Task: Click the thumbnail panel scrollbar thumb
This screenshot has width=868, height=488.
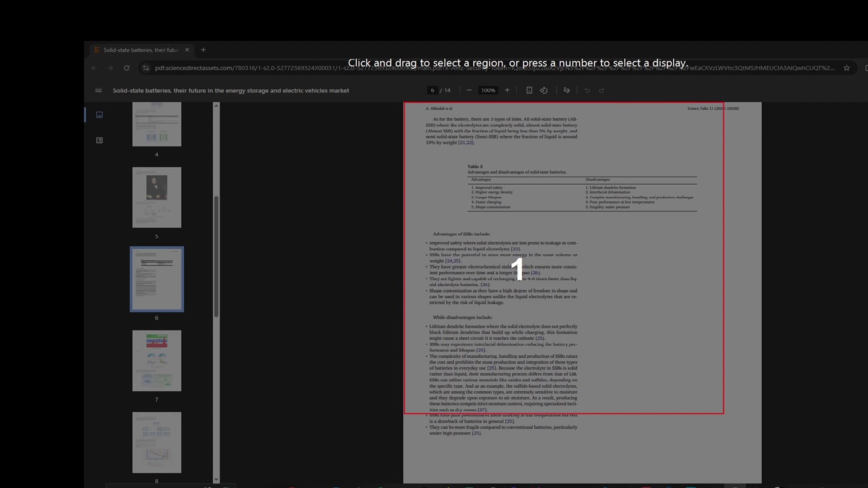Action: click(x=216, y=256)
